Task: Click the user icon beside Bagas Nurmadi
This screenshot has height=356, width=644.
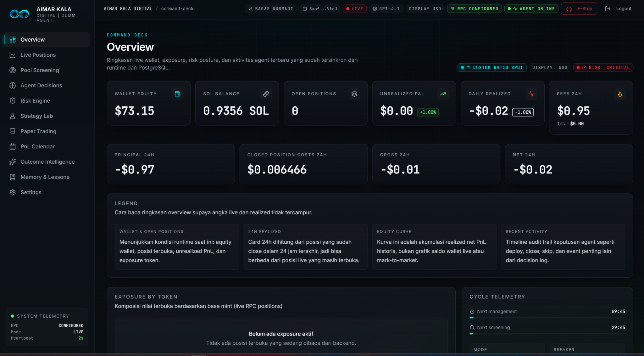Action: 251,9
